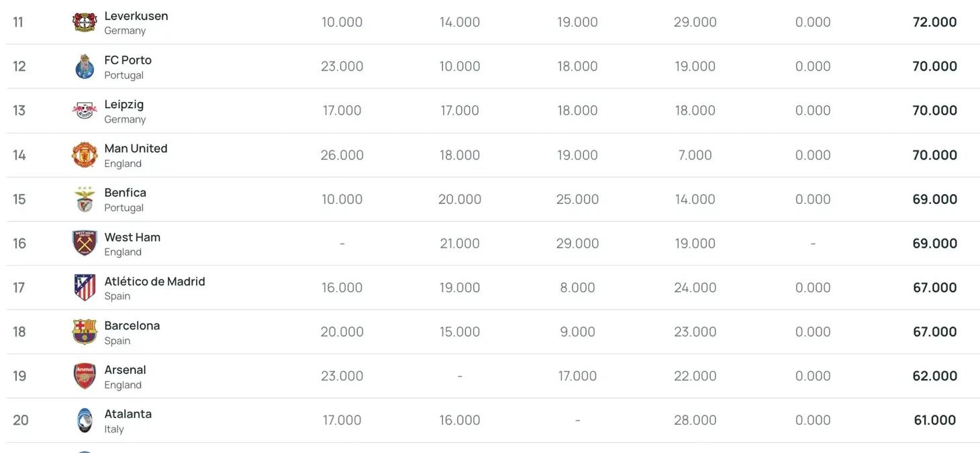This screenshot has height=453, width=980.
Task: Click the Atalanta club crest
Action: 85,421
